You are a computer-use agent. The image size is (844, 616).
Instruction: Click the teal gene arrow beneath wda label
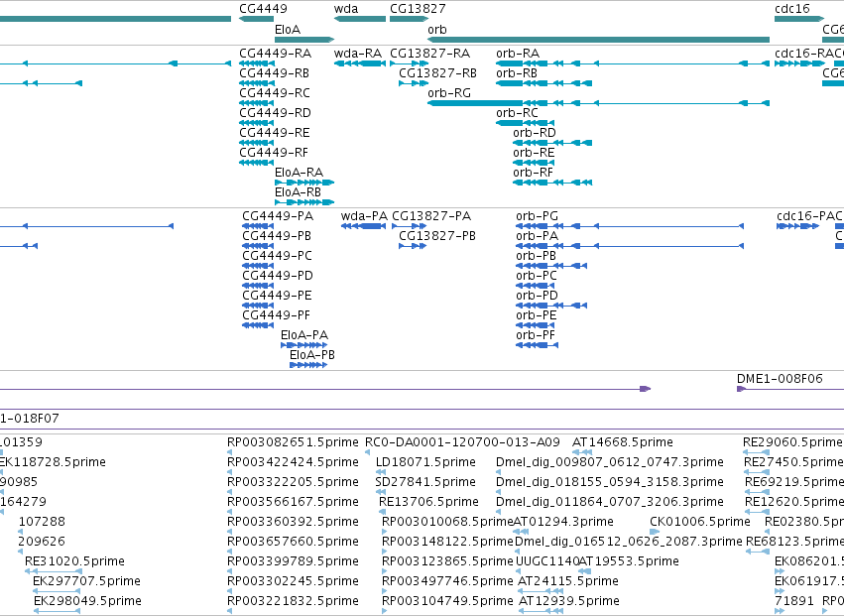pos(360,19)
